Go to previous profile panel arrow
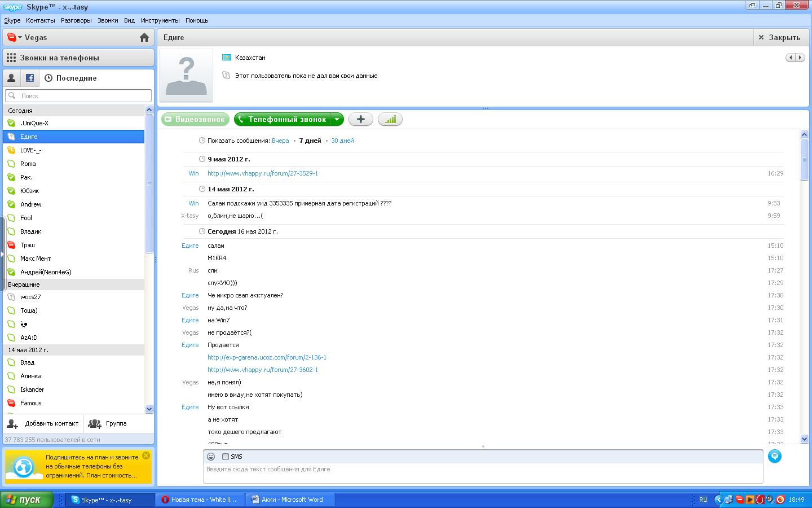 click(x=791, y=58)
